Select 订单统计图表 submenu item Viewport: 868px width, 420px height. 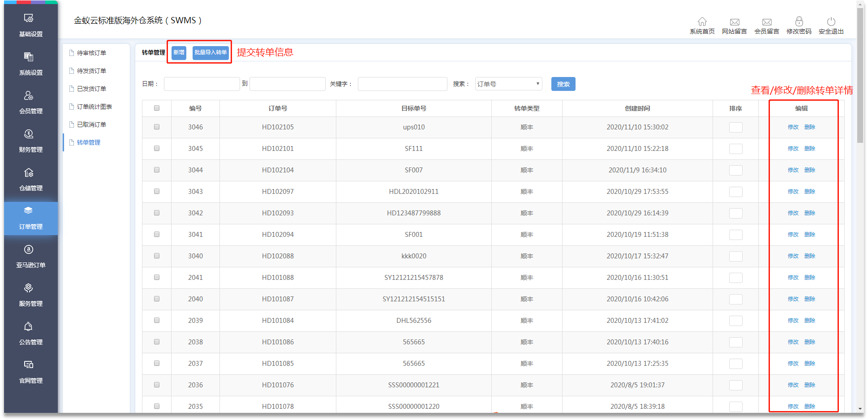tap(94, 107)
